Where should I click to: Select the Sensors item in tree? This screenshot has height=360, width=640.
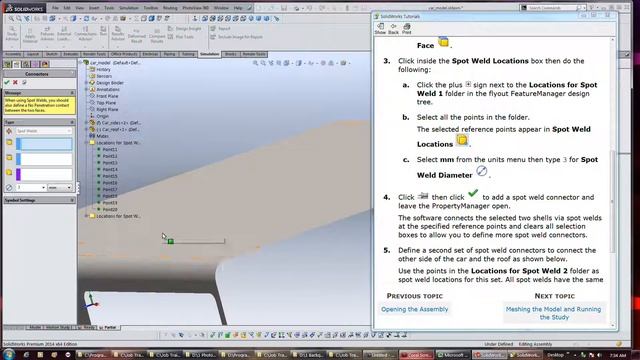pyautogui.click(x=101, y=76)
